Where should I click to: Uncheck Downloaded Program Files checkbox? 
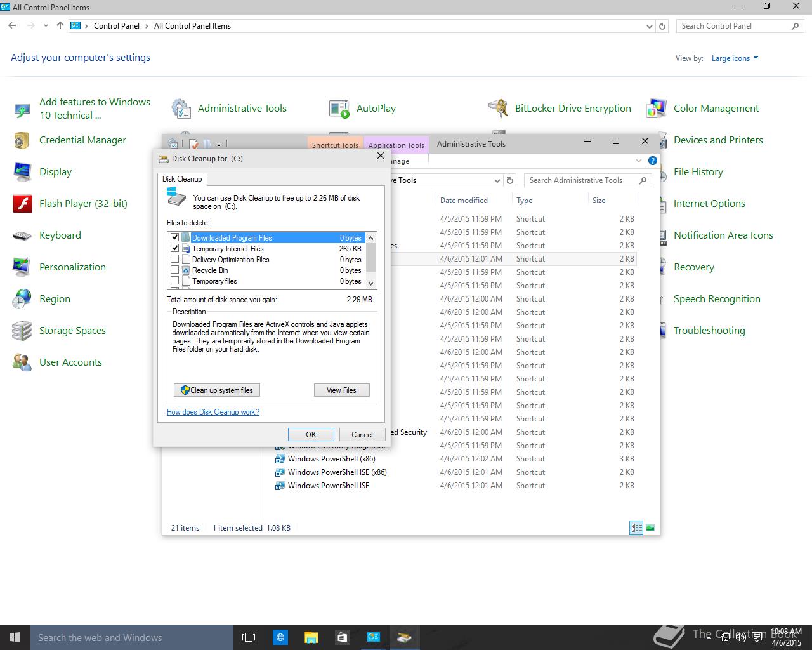coord(175,237)
